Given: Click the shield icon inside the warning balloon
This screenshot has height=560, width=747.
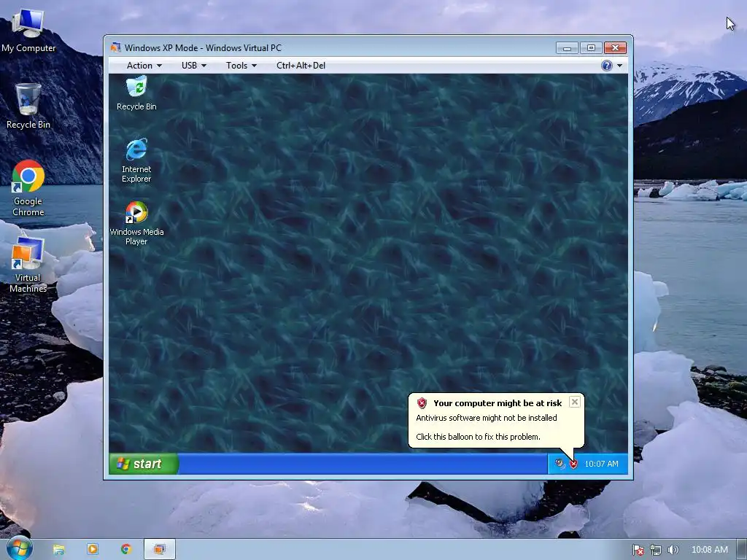Looking at the screenshot, I should point(422,403).
